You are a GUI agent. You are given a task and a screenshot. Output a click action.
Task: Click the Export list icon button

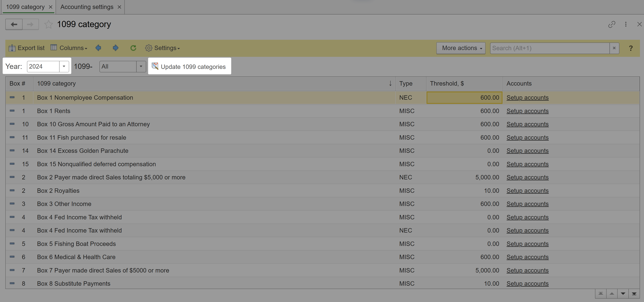26,48
